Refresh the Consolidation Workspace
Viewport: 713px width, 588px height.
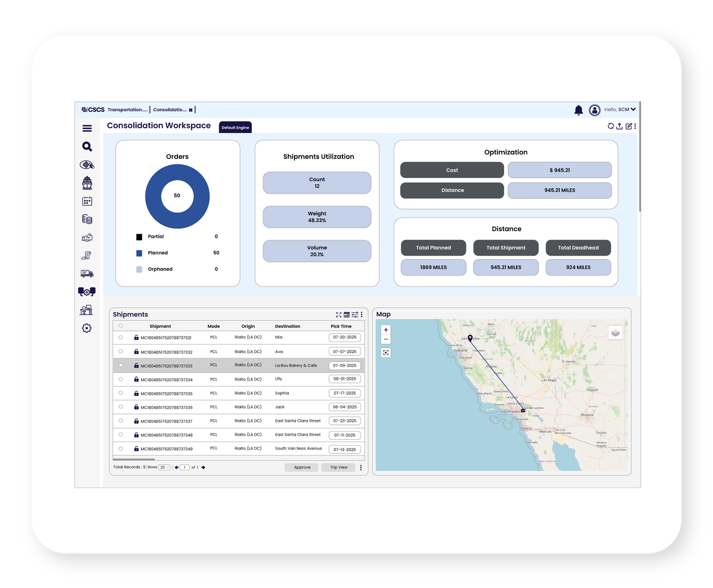tap(611, 127)
